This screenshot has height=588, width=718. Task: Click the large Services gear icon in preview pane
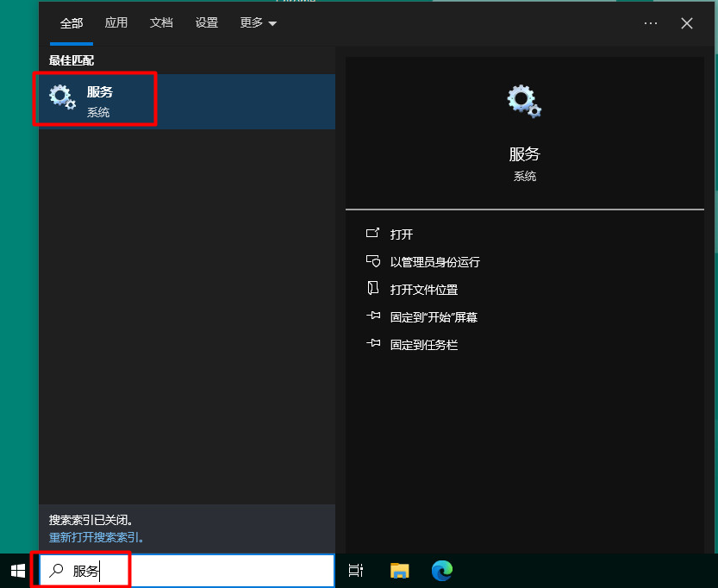(524, 100)
